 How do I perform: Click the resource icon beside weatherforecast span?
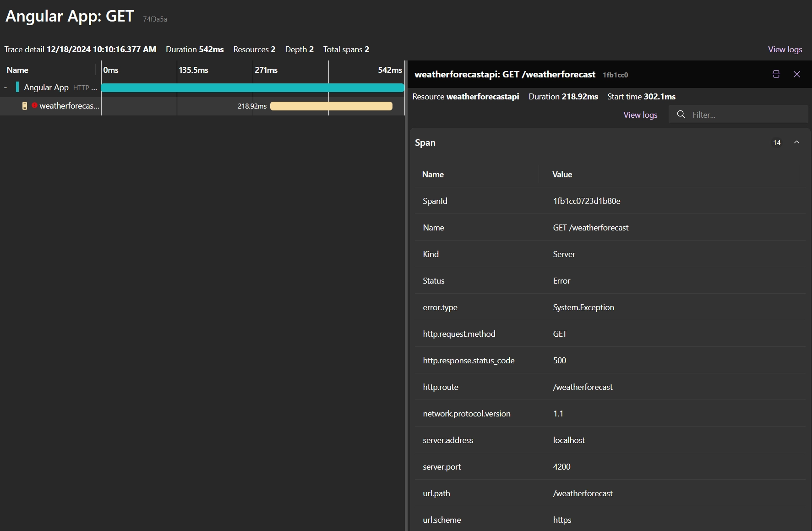coord(25,106)
